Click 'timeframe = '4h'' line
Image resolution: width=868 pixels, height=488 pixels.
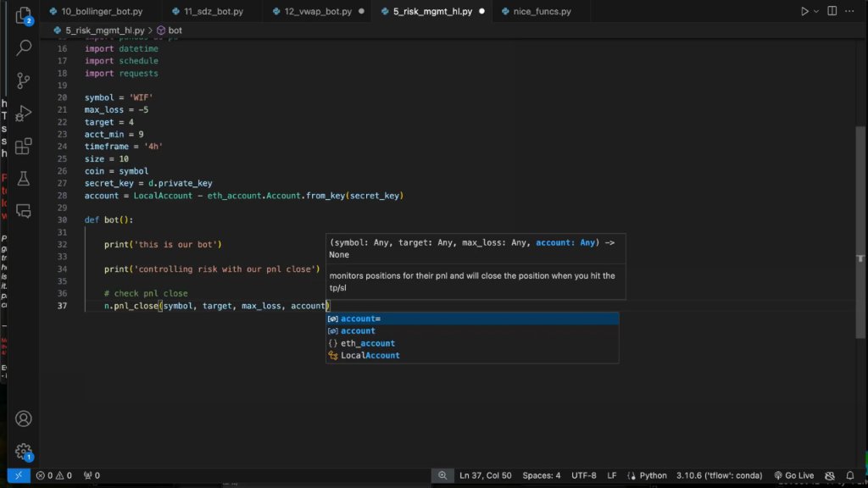coord(124,146)
